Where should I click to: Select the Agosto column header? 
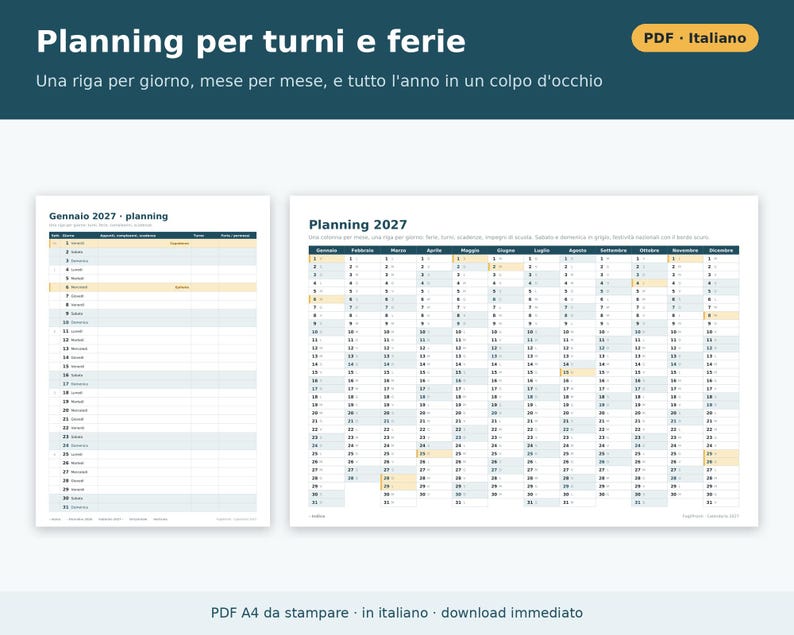[x=578, y=250]
